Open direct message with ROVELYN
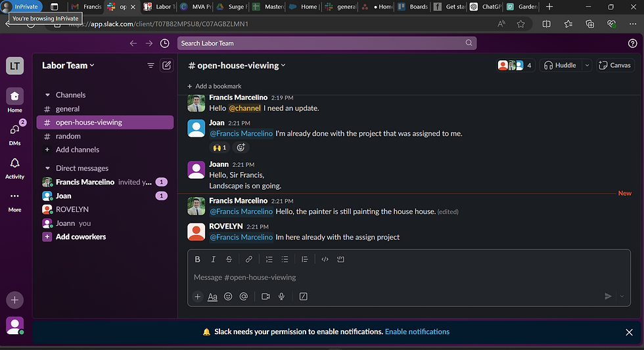 tap(105, 209)
